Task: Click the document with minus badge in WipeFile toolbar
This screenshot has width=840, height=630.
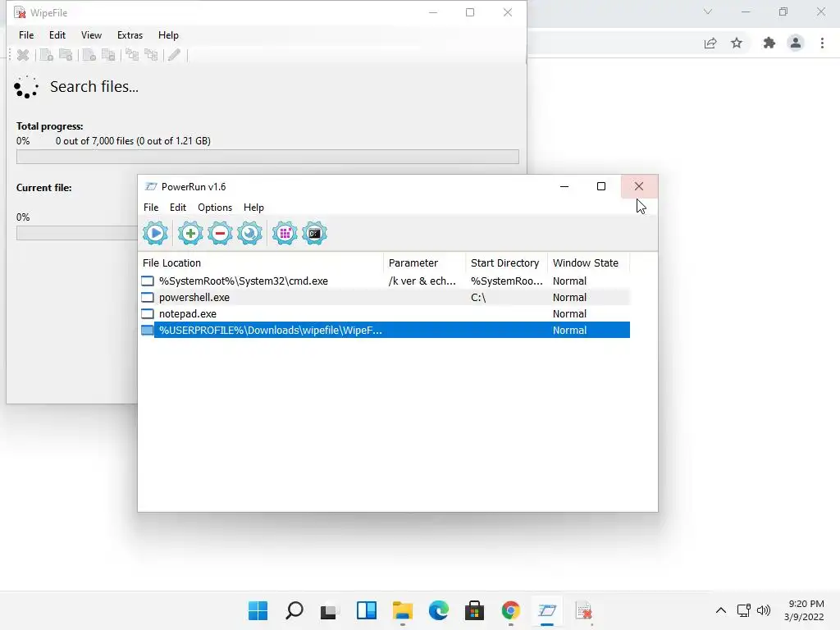Action: click(x=89, y=55)
